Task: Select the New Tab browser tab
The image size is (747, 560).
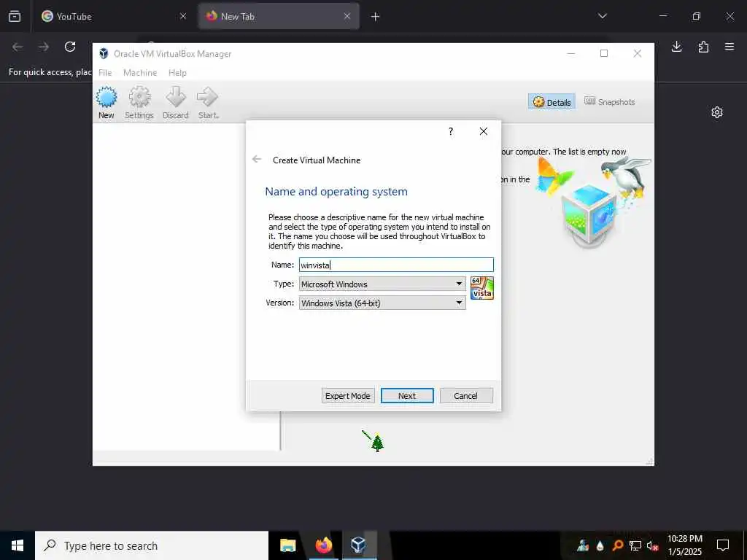Action: pyautogui.click(x=279, y=17)
